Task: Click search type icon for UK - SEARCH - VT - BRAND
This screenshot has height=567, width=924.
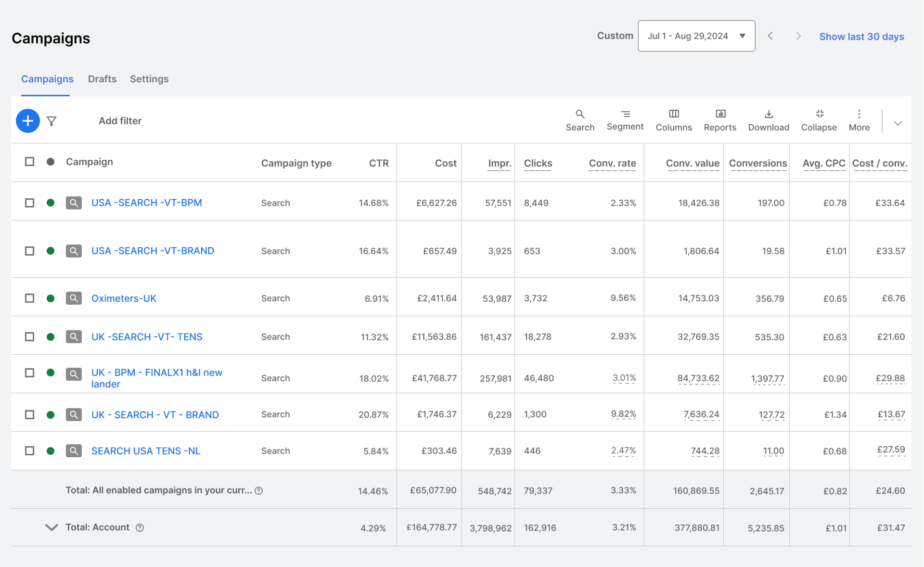Action: click(74, 414)
